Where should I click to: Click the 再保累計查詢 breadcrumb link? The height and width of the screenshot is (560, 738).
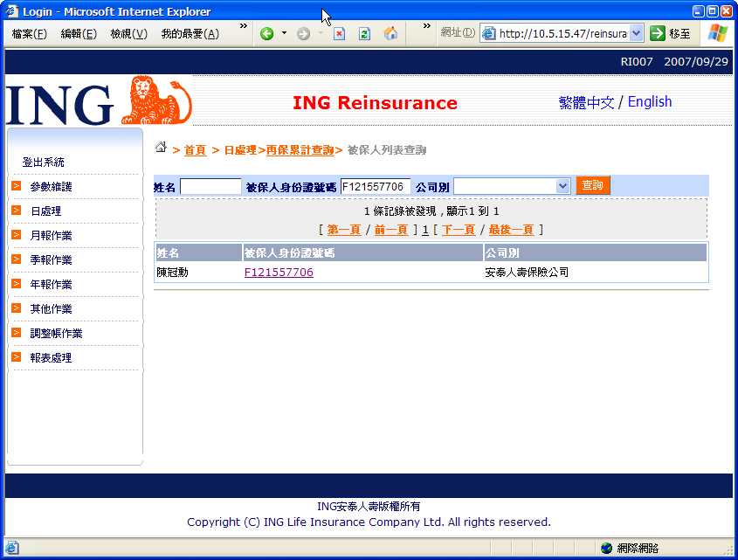click(x=300, y=150)
